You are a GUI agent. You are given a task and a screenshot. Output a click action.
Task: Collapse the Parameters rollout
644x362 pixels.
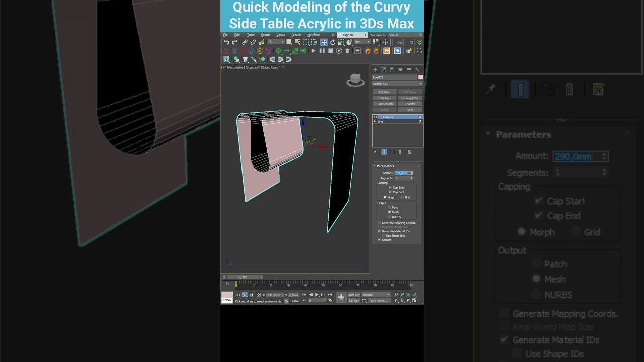tap(374, 166)
